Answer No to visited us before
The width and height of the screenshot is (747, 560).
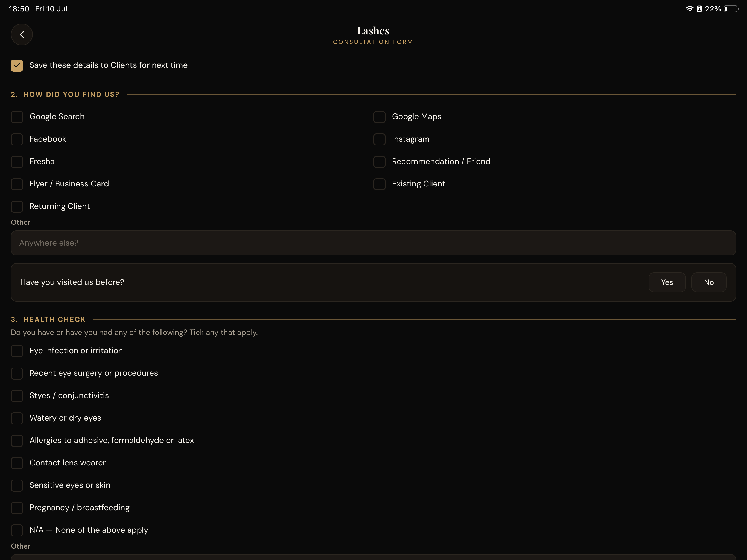[709, 282]
